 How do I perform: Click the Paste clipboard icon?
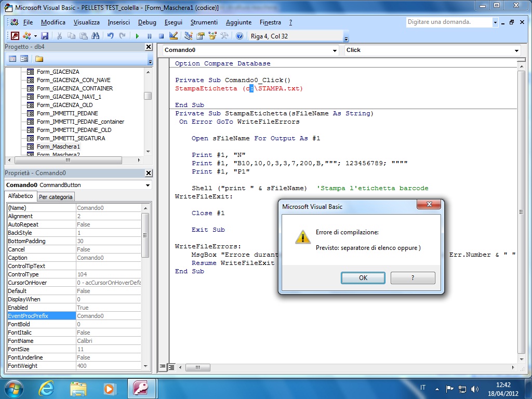[x=84, y=36]
